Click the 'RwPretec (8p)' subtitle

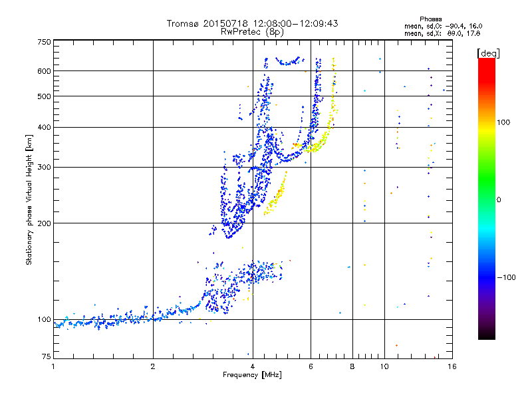point(252,32)
